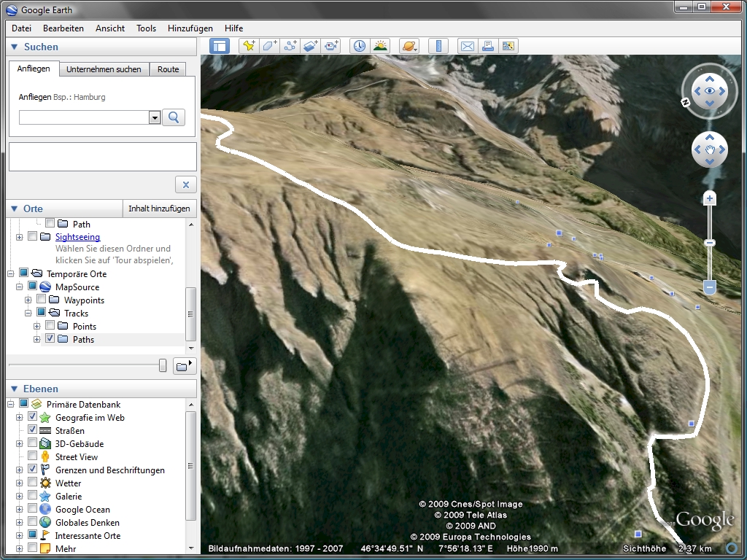Expand the Sightseeing folder
747x560 pixels.
coord(20,237)
